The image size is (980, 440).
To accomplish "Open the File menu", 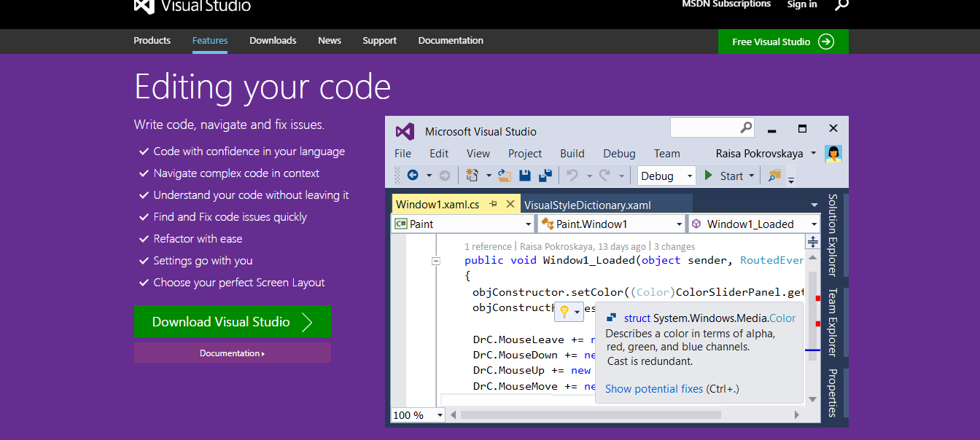I will tap(402, 154).
